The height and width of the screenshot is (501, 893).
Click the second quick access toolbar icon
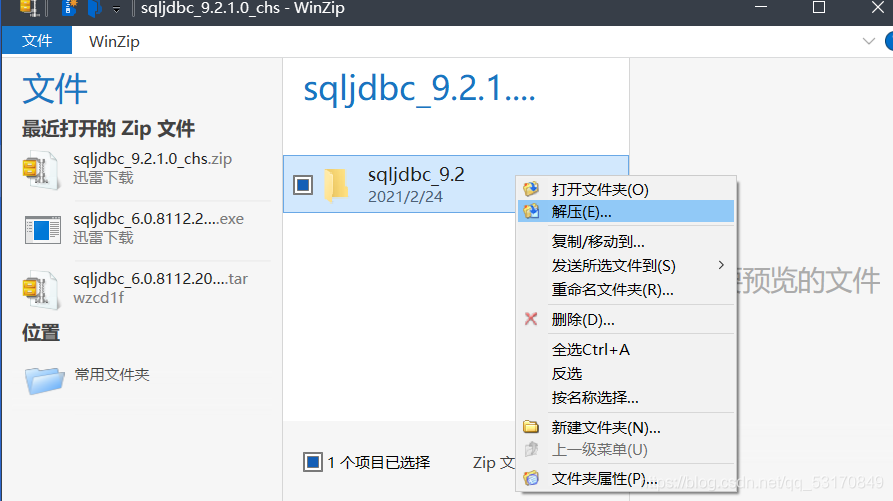click(x=69, y=7)
